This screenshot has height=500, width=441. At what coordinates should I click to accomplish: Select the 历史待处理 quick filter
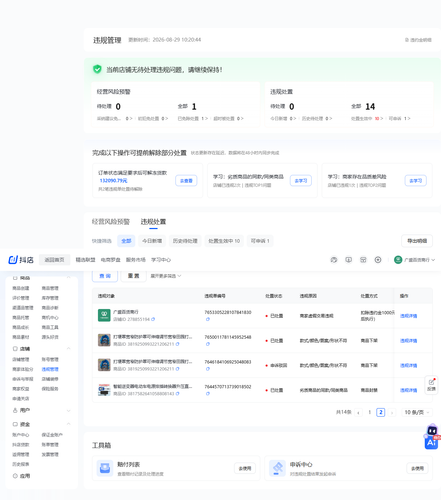(x=185, y=241)
